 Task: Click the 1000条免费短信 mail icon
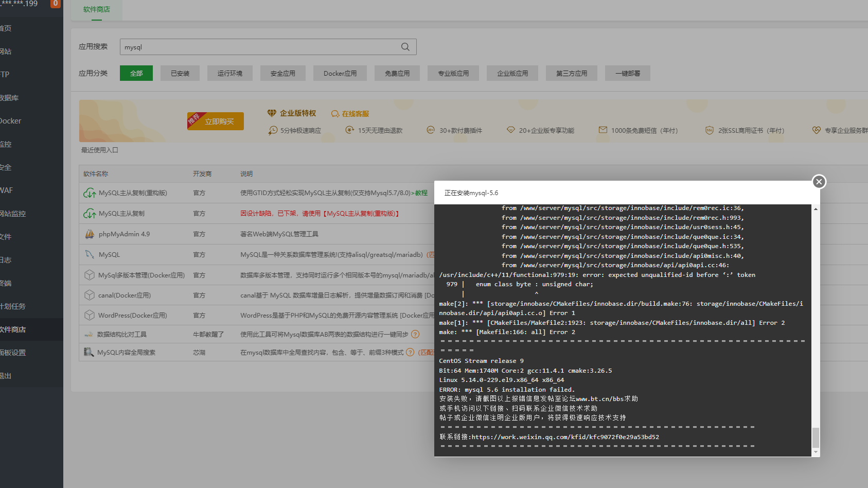(x=603, y=130)
